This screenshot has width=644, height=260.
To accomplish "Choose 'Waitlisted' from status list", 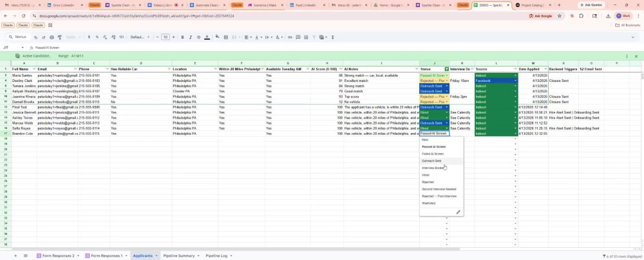I will 429,203.
